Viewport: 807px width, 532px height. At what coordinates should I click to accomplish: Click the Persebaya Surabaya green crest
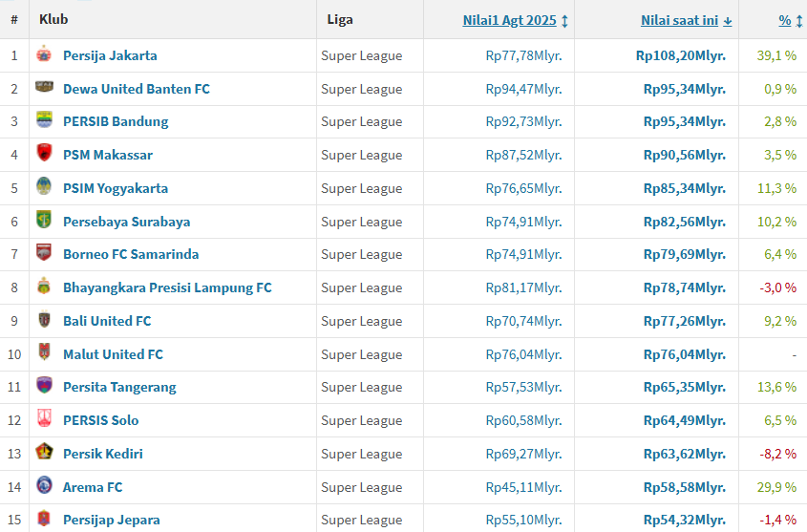[x=44, y=221]
